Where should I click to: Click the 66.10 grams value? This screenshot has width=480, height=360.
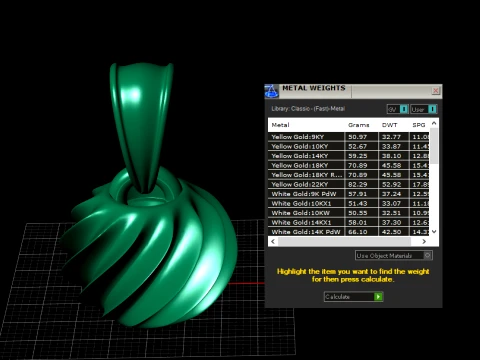(x=358, y=232)
